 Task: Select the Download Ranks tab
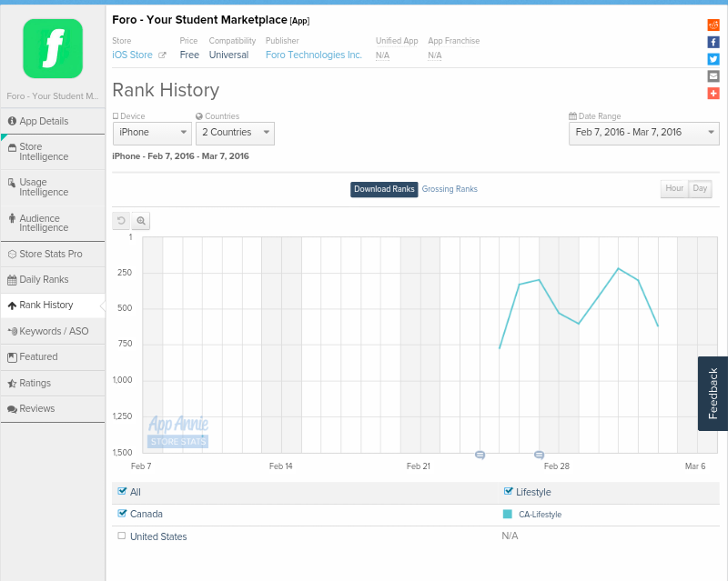pyautogui.click(x=384, y=189)
